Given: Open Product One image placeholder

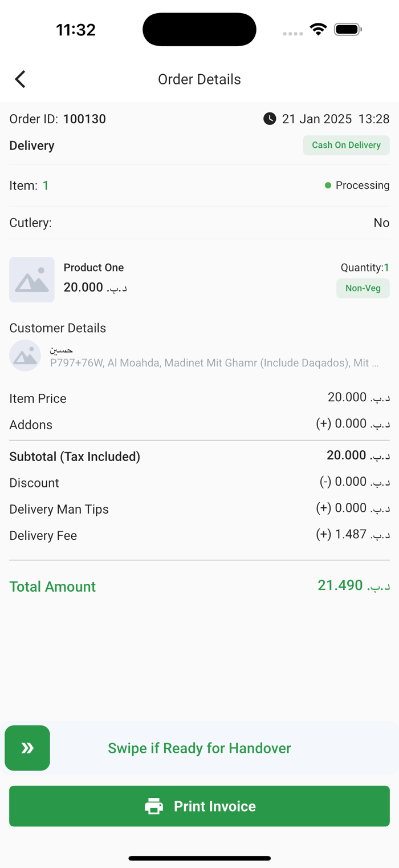Looking at the screenshot, I should click(x=32, y=280).
